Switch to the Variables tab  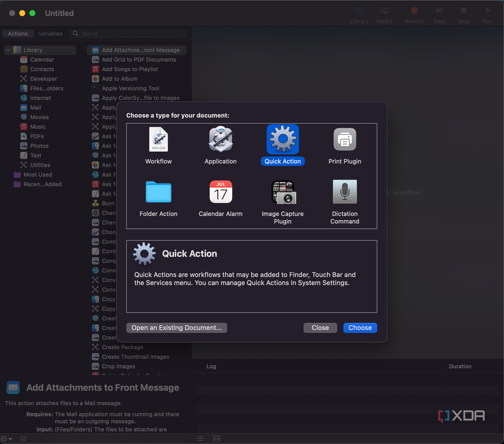[x=50, y=34]
